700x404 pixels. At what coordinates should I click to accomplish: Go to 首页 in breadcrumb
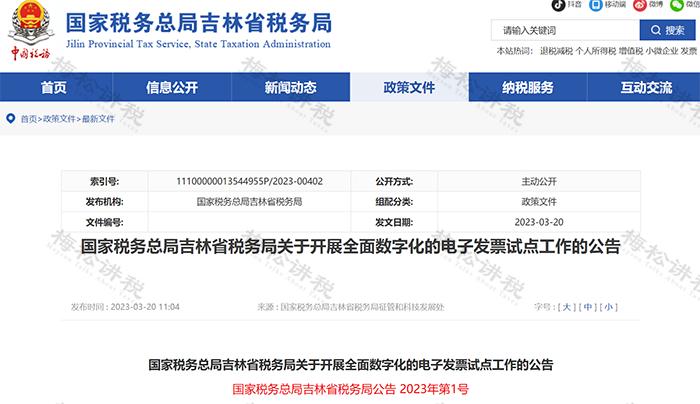pyautogui.click(x=29, y=119)
